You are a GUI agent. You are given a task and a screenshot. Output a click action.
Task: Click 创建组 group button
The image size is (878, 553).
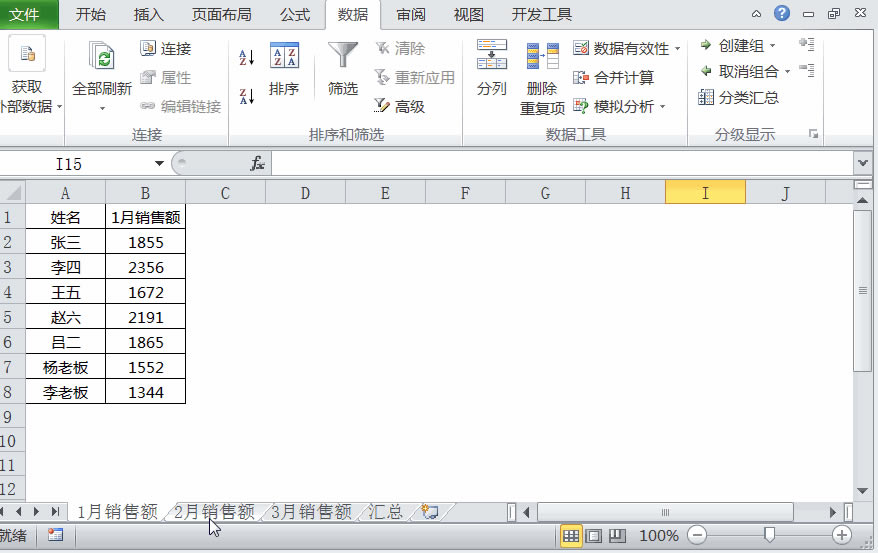point(731,45)
